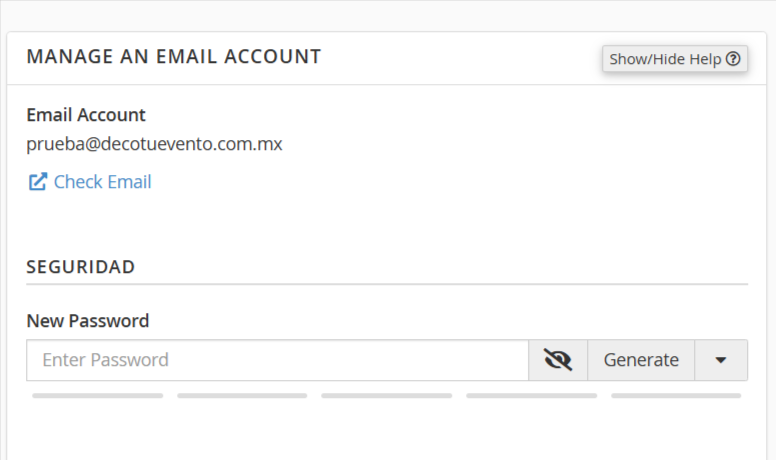Toggle password visibility with the crossed-eye icon
This screenshot has height=460, width=776.
click(558, 360)
